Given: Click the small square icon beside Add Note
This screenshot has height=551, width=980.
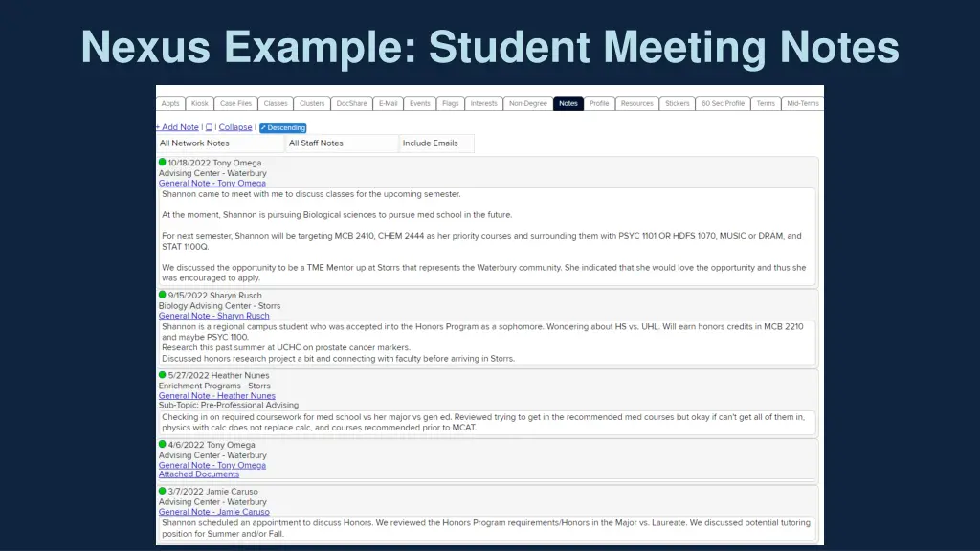Looking at the screenshot, I should [209, 127].
